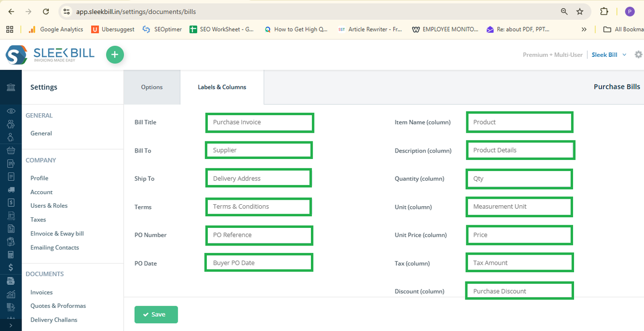View site information icon in address bar
This screenshot has width=644, height=331.
tap(66, 11)
